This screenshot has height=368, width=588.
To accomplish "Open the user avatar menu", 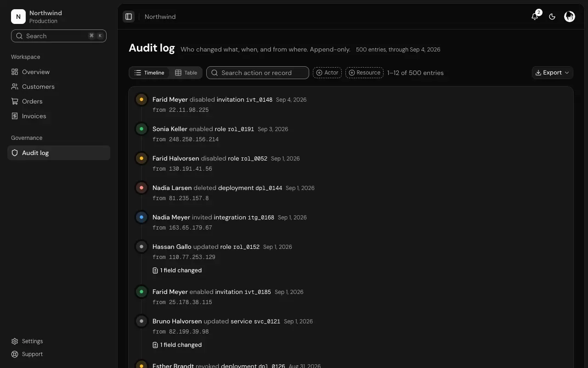I will 570,17.
